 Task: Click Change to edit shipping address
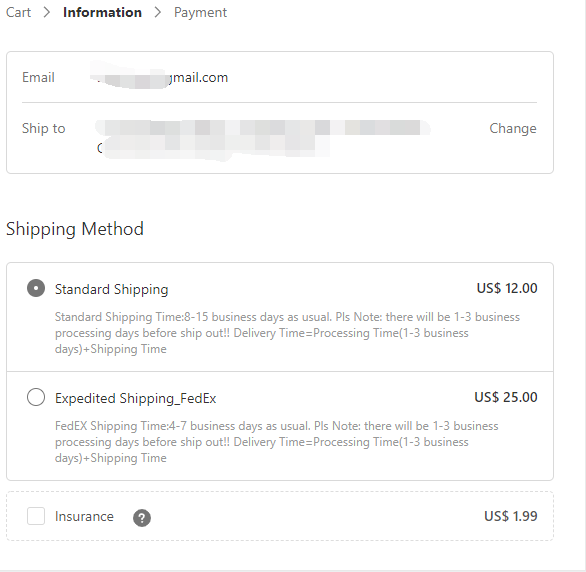pos(513,128)
